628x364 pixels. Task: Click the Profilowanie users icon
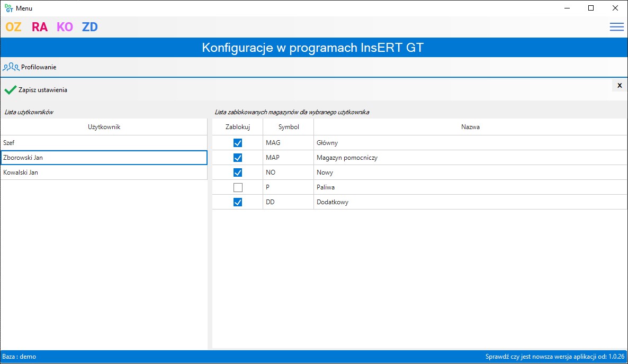(11, 67)
